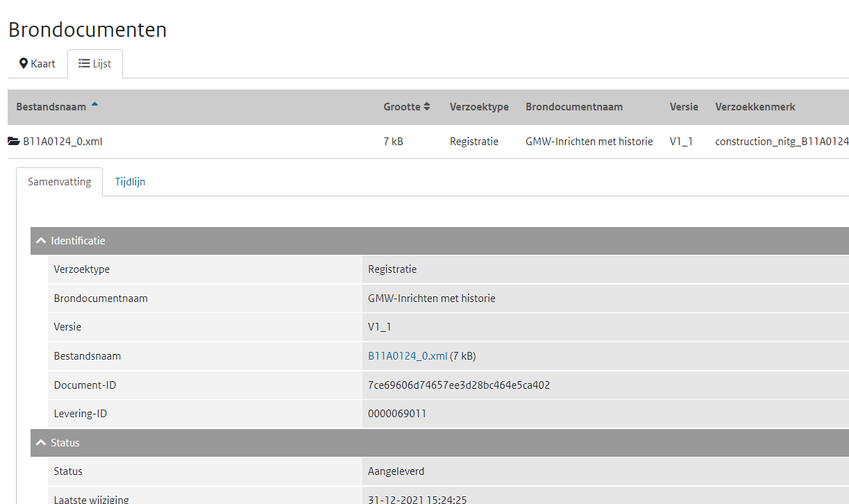
Task: Click the Brondocumentnaam column header
Action: coord(574,107)
